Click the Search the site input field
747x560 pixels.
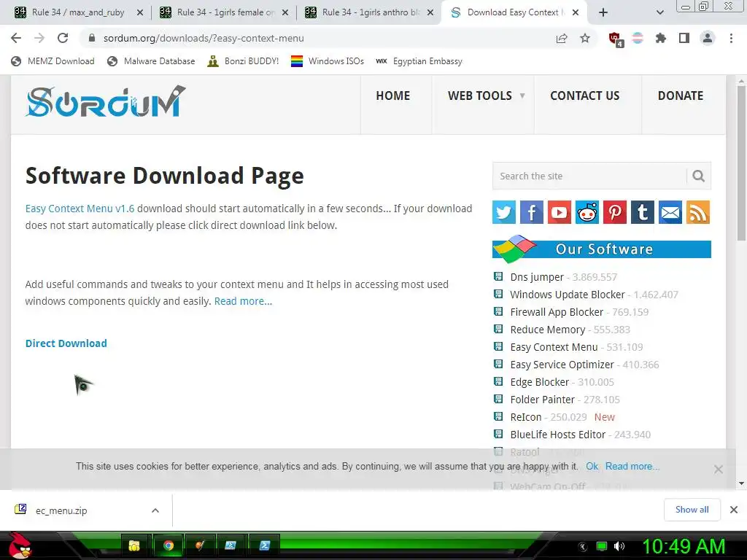tap(589, 176)
